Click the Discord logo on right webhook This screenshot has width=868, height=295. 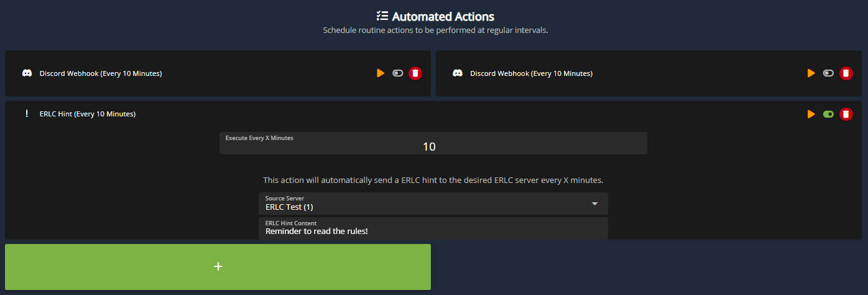tap(458, 73)
